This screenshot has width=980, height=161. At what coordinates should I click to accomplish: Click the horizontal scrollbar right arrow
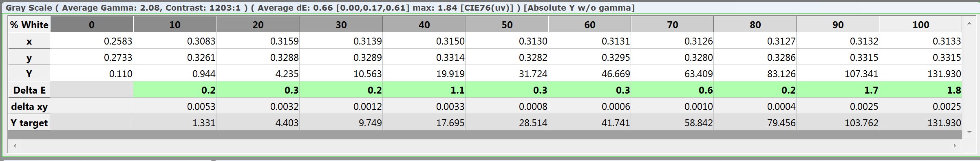pos(955,146)
